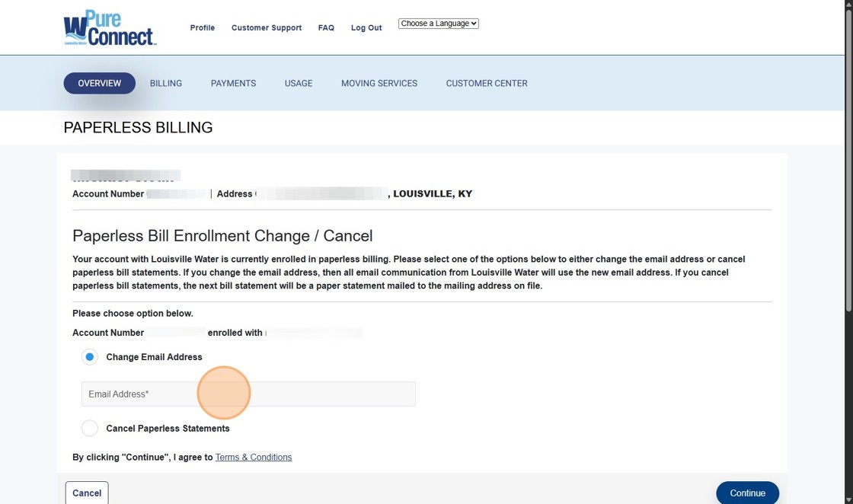Viewport: 853px width, 504px height.
Task: Go to Customer Support
Action: 266,27
